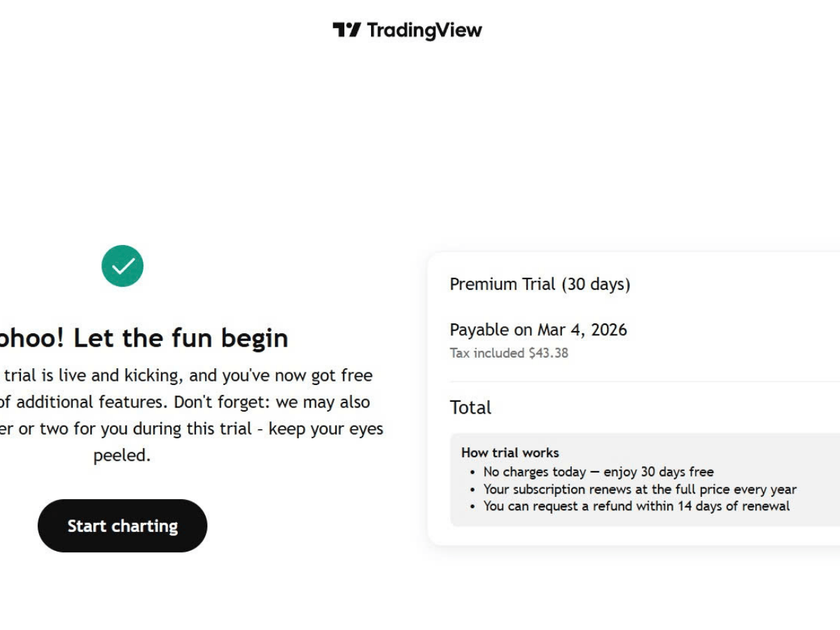Click the TradingView wordmark text
This screenshot has height=630, width=840.
tap(424, 30)
